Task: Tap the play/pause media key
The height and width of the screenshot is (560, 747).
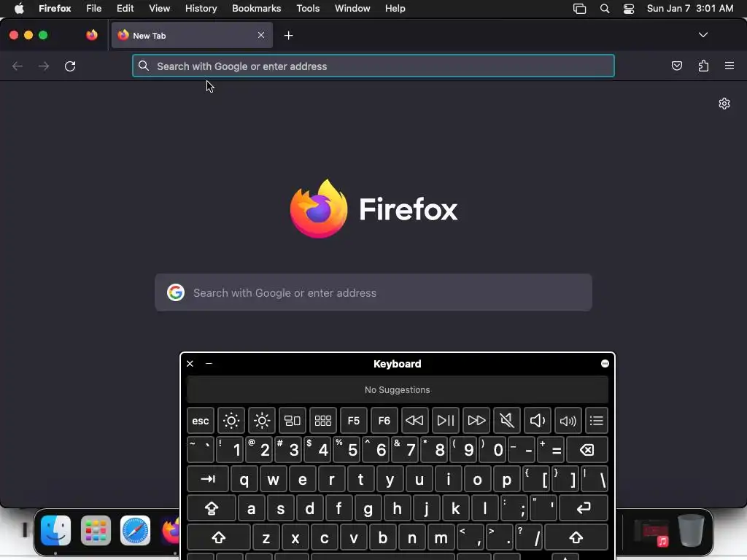Action: tap(446, 421)
